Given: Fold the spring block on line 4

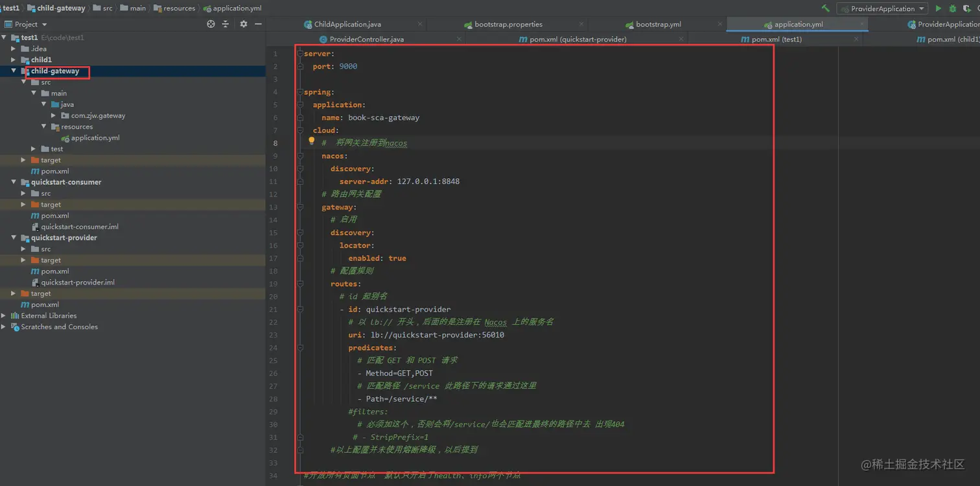Looking at the screenshot, I should point(300,92).
